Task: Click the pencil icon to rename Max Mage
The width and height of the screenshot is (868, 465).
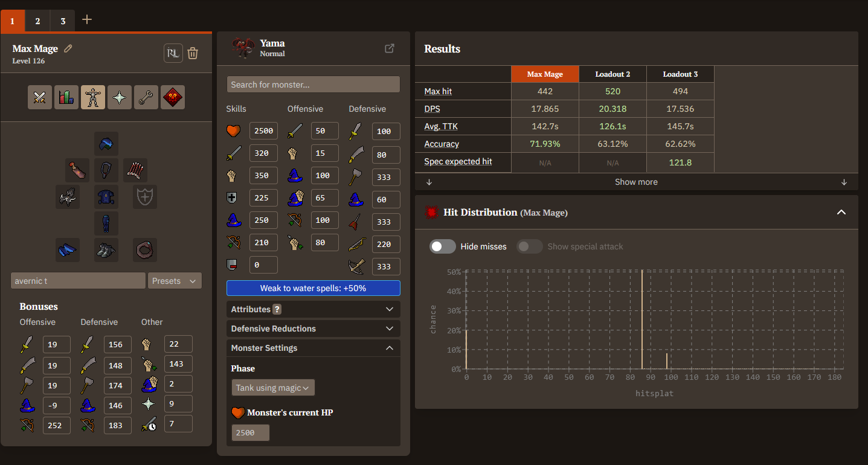Action: 68,48
